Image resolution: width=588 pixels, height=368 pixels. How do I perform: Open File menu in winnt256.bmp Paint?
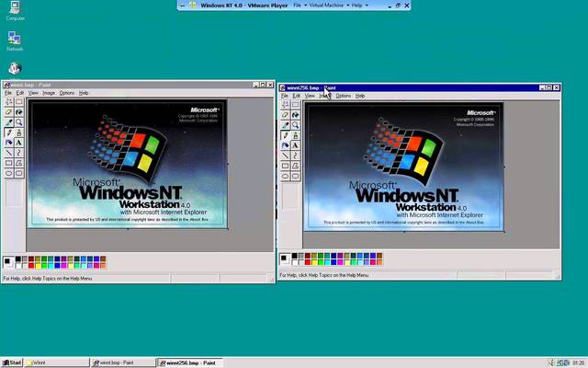coord(285,96)
